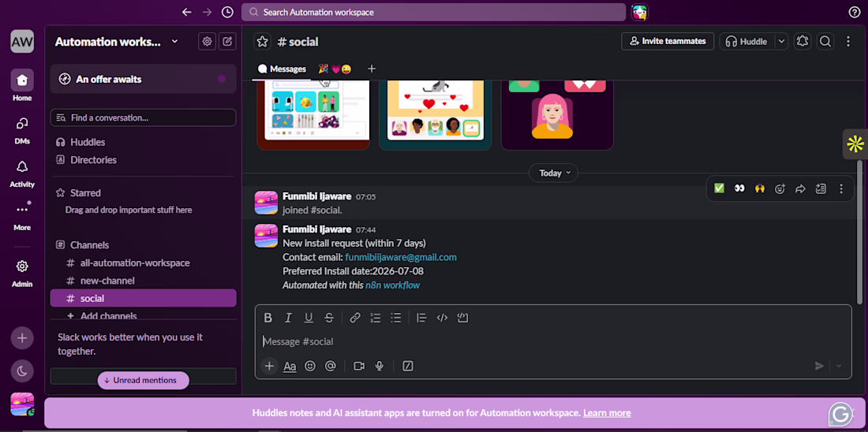React with the eyes emoji
Screen dimensions: 868x432
pyautogui.click(x=739, y=188)
